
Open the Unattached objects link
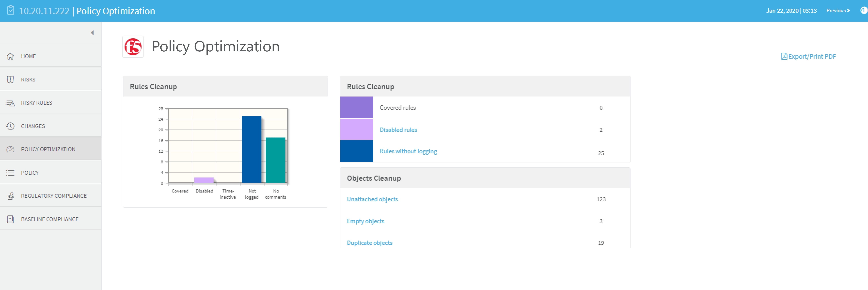coord(372,199)
